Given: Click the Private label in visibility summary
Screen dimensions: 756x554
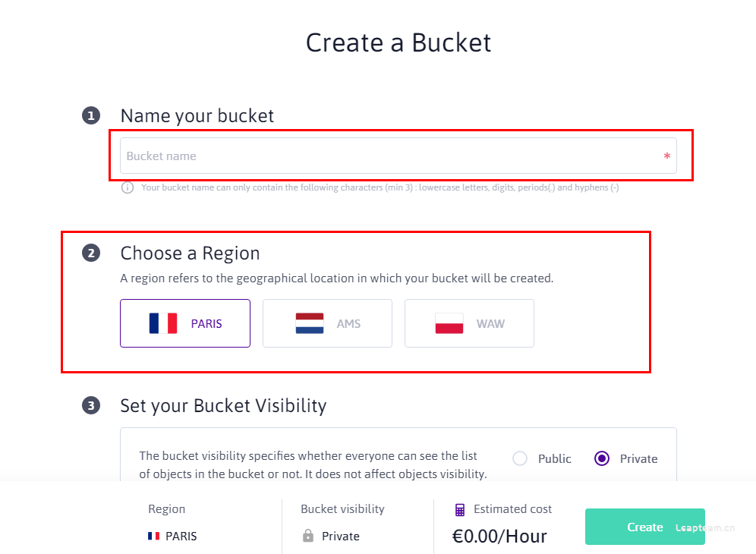Looking at the screenshot, I should click(x=341, y=536).
